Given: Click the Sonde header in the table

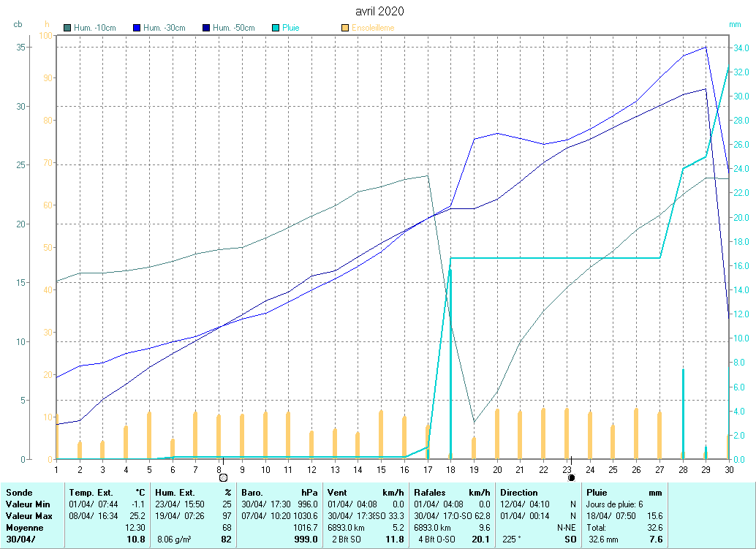Looking at the screenshot, I should click(x=19, y=493).
